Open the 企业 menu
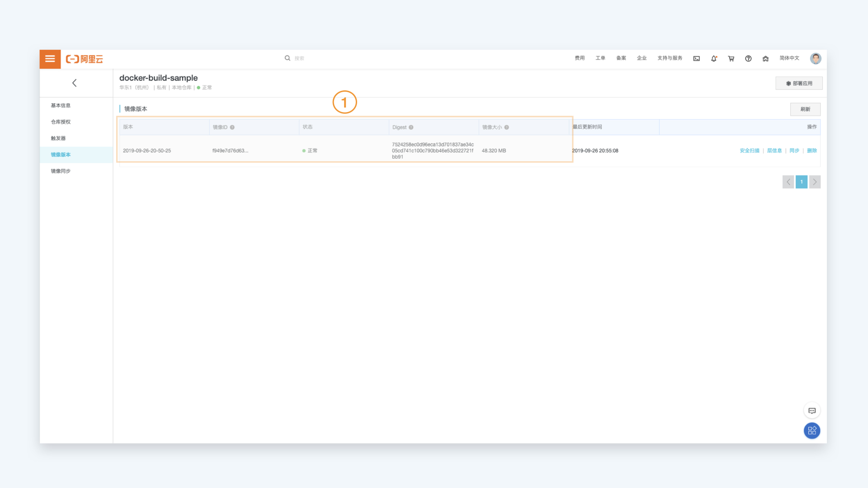 (642, 58)
